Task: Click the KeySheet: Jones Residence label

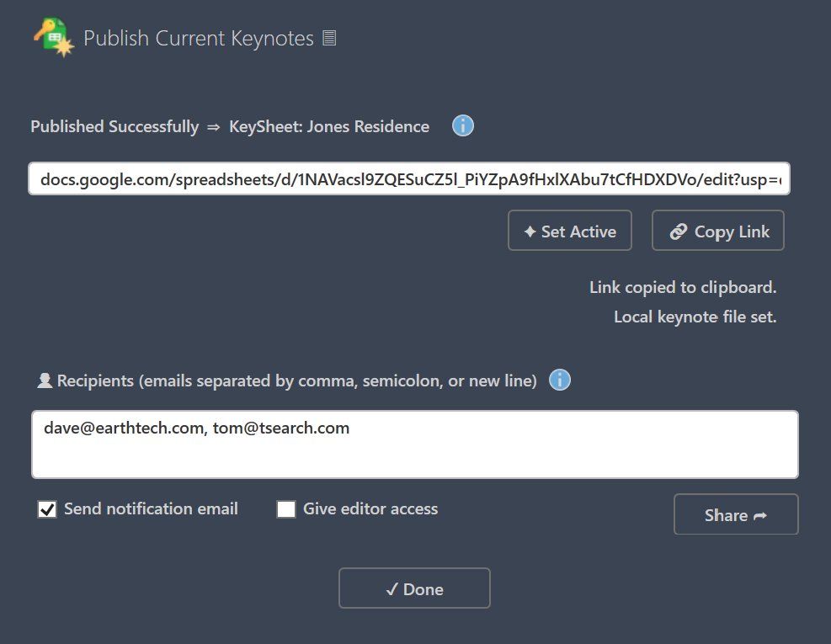Action: pos(328,126)
